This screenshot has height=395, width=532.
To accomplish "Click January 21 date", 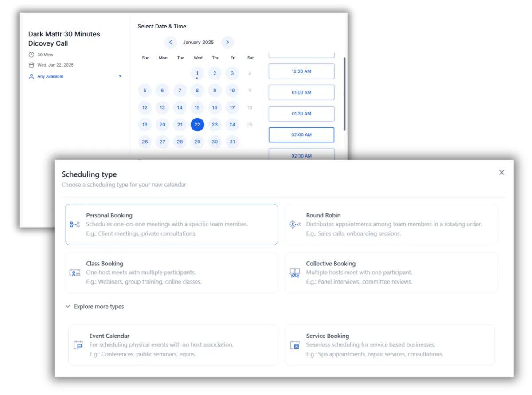I will point(180,125).
